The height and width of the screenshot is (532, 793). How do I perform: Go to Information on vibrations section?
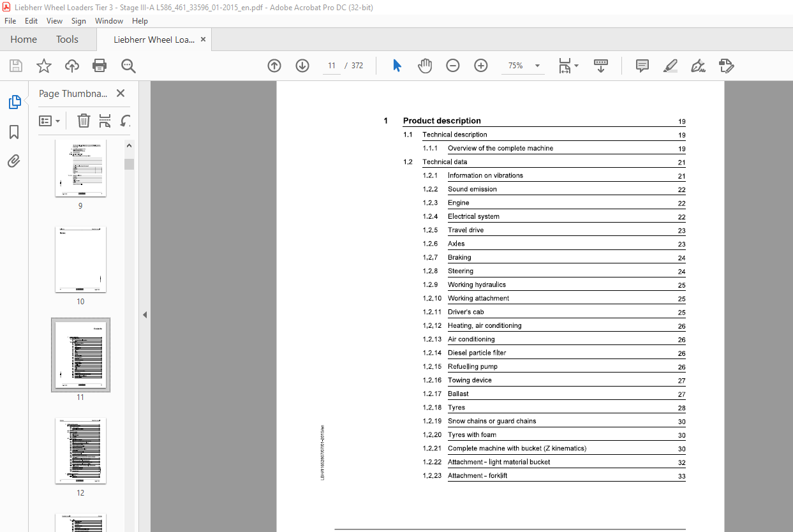pyautogui.click(x=485, y=175)
